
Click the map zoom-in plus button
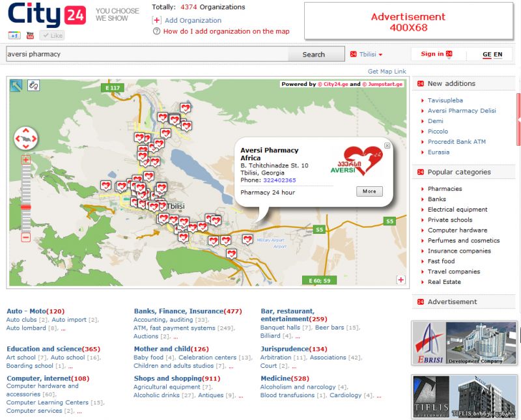26,160
